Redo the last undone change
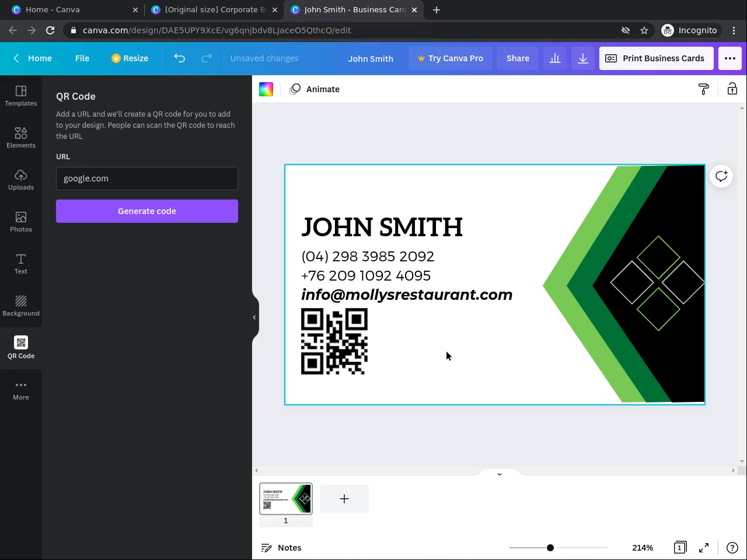Screen dimensions: 747x560 (x=207, y=58)
